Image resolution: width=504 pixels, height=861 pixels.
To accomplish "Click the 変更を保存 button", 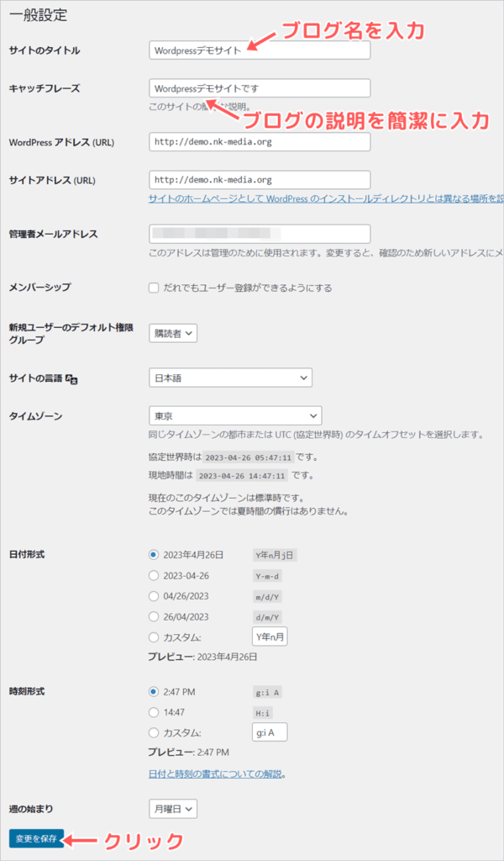I will (36, 838).
